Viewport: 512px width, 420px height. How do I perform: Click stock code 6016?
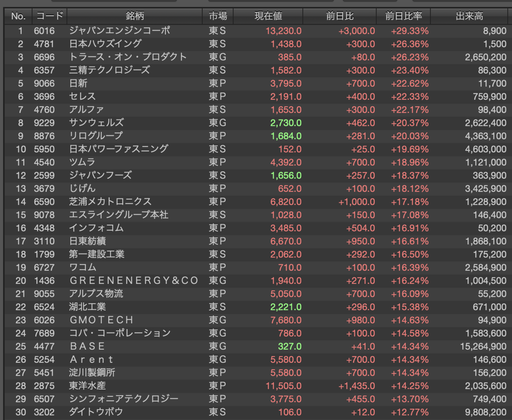pyautogui.click(x=44, y=31)
